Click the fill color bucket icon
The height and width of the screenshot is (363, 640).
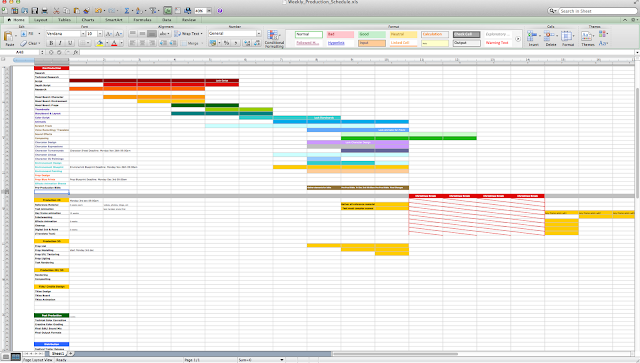point(99,43)
